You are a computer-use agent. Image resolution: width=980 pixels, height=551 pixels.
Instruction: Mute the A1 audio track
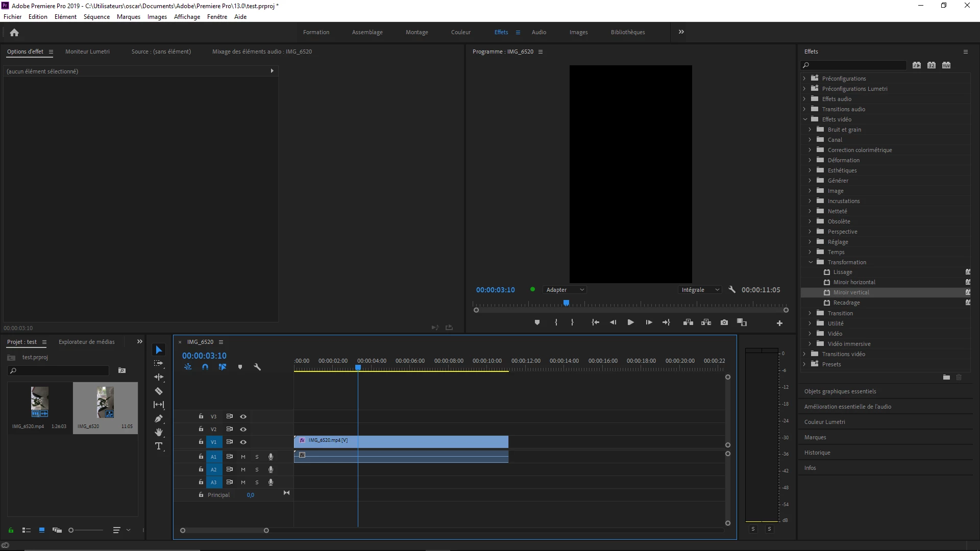pos(243,457)
